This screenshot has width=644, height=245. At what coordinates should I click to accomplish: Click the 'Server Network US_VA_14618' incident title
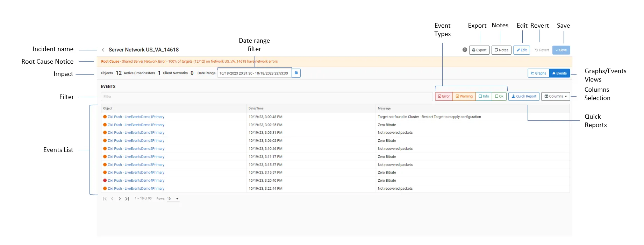pos(144,50)
